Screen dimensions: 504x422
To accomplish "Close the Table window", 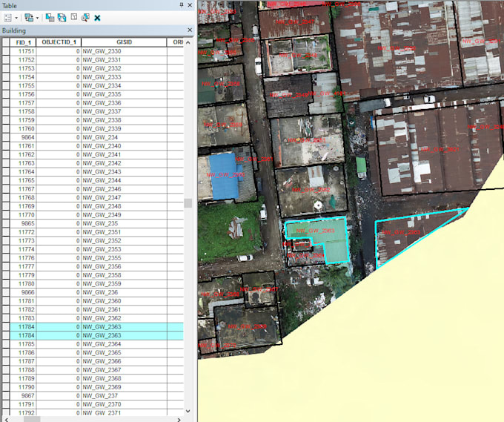I will (190, 5).
